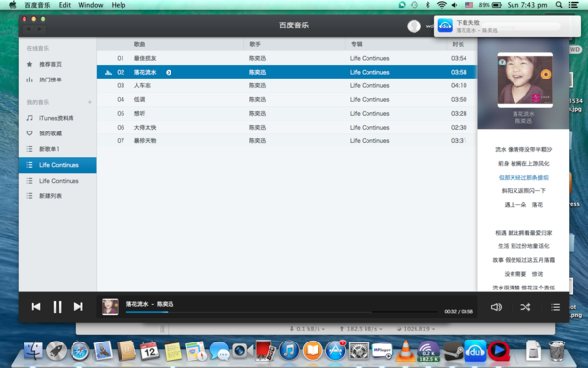Click the Bluetooth status icon

pyautogui.click(x=428, y=5)
